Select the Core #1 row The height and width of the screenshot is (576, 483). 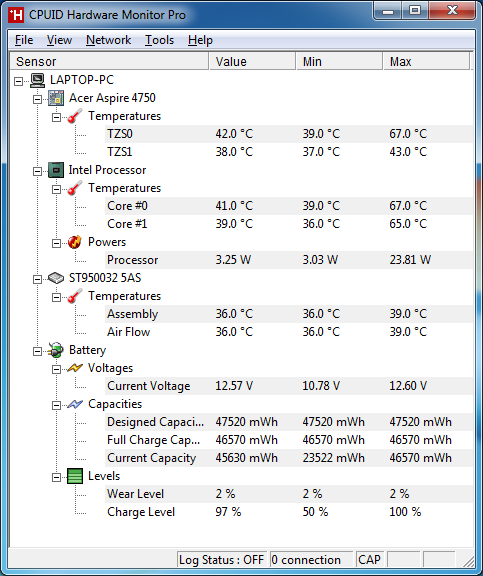click(289, 224)
